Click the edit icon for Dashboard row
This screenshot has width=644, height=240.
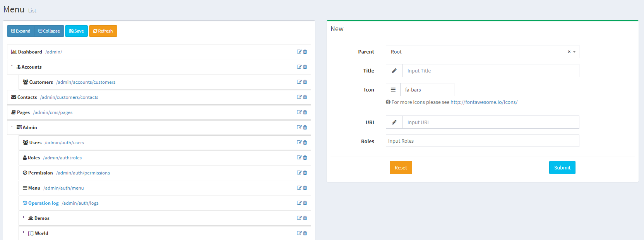click(x=299, y=52)
